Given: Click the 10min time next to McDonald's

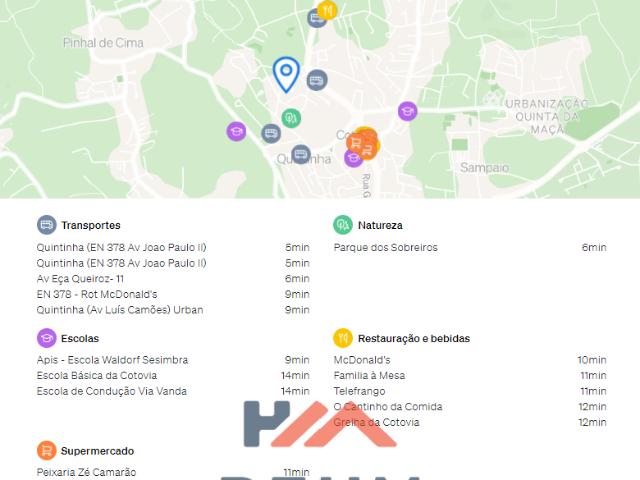Looking at the screenshot, I should pos(592,360).
